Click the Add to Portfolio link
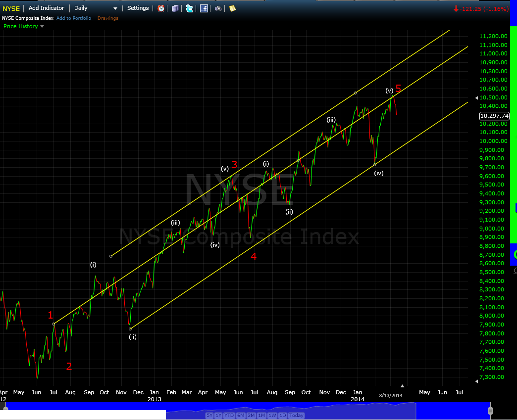Screen dimensions: 517x420 73,18
